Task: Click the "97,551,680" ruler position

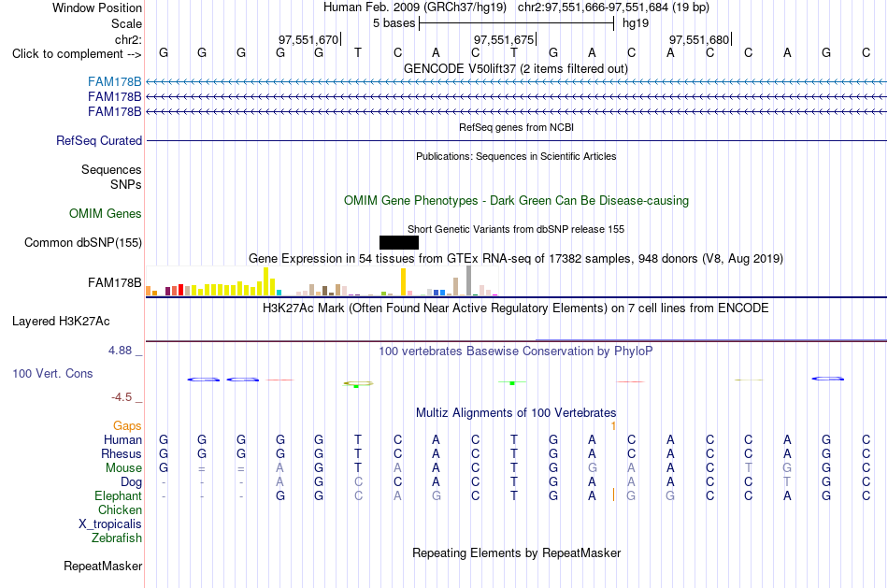Action: pos(699,39)
